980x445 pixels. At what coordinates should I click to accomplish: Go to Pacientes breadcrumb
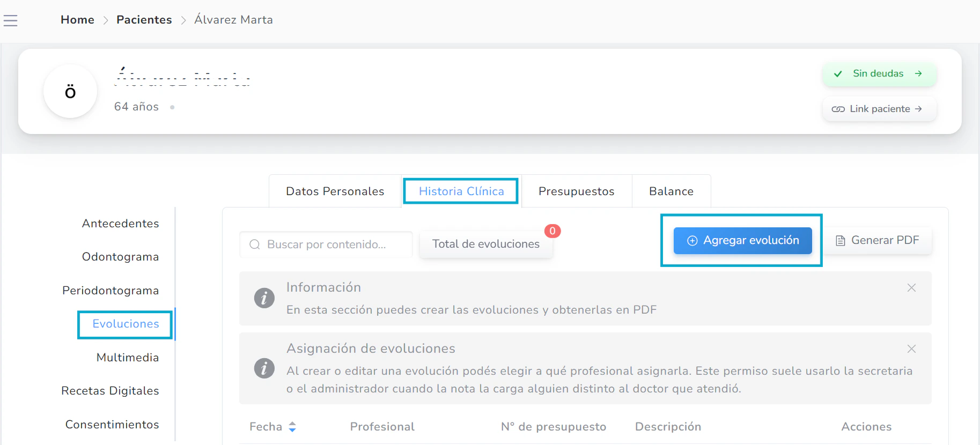pos(144,20)
